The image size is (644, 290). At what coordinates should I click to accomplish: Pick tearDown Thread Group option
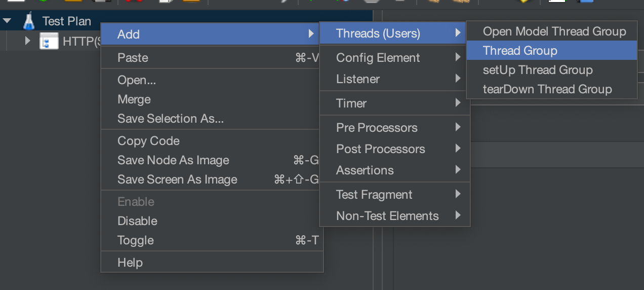point(547,89)
